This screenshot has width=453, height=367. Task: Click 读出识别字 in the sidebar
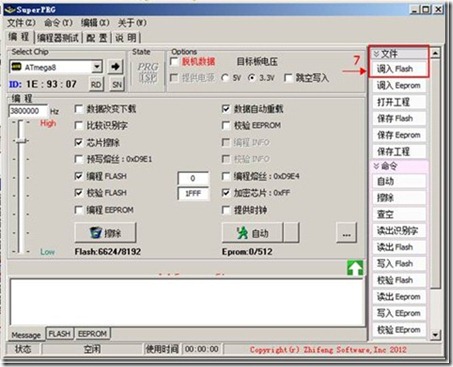(x=399, y=231)
